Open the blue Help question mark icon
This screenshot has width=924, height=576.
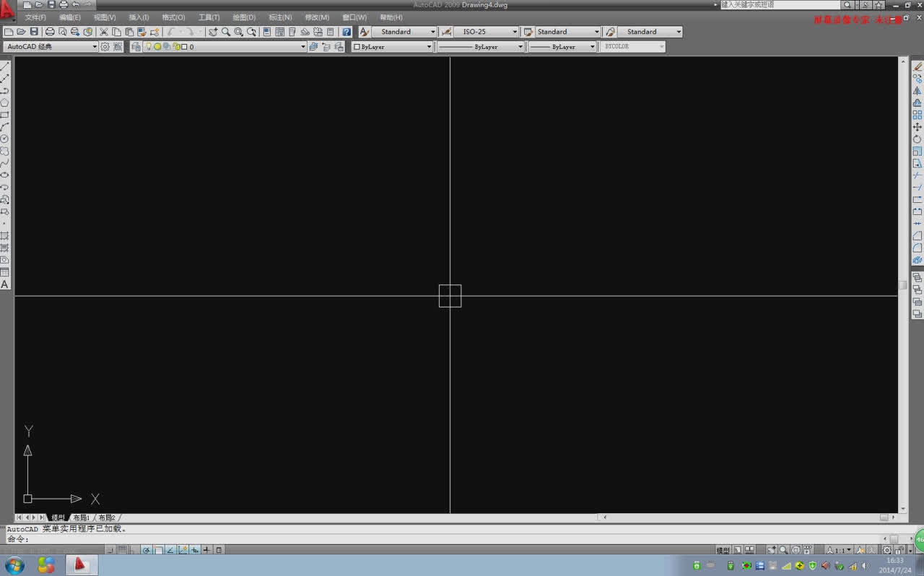(346, 32)
